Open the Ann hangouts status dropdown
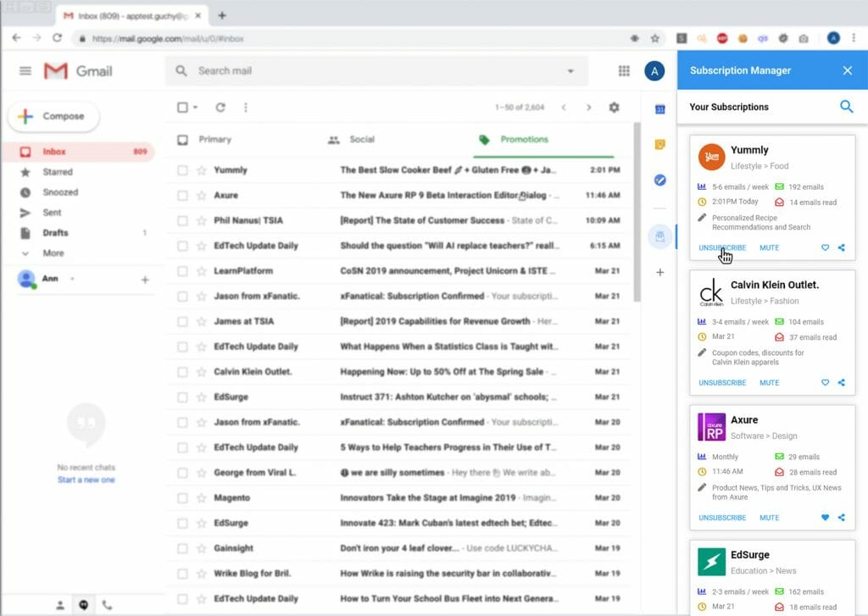This screenshot has height=616, width=868. point(73,279)
